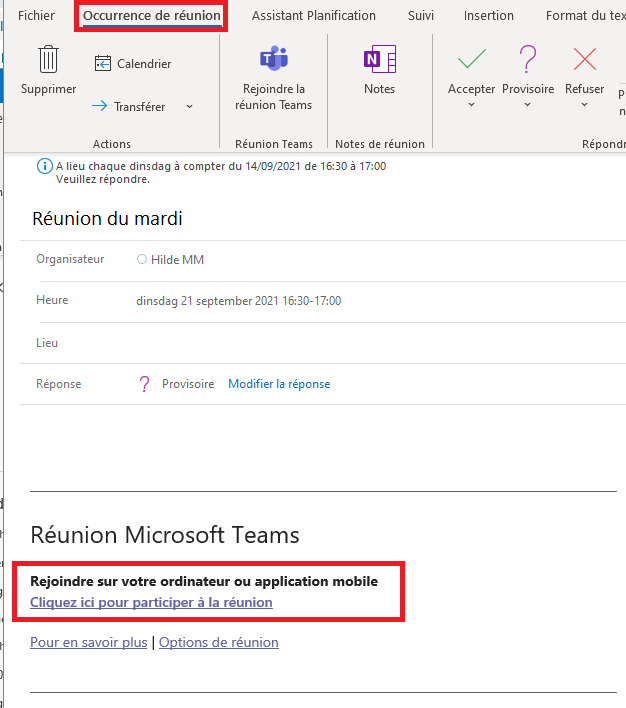Screen dimensions: 626x708
Task: Click the red Refuser X icon
Action: click(584, 59)
